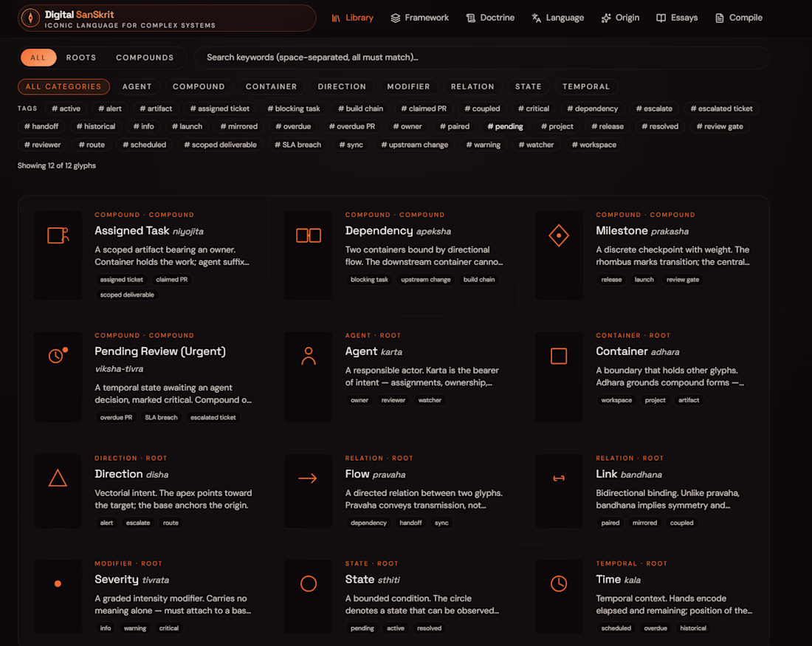Image resolution: width=812 pixels, height=646 pixels.
Task: Open the Assigned Task niyojita card title
Action: click(149, 231)
